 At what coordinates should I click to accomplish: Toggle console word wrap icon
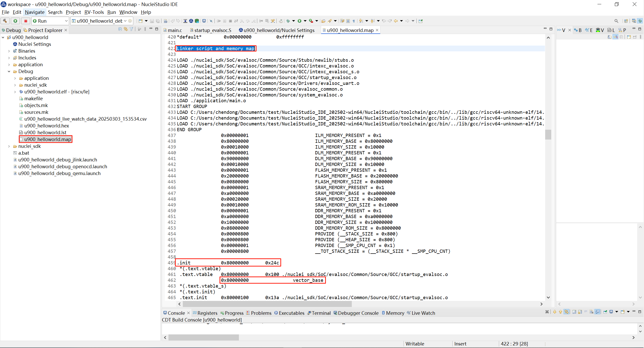pyautogui.click(x=586, y=312)
